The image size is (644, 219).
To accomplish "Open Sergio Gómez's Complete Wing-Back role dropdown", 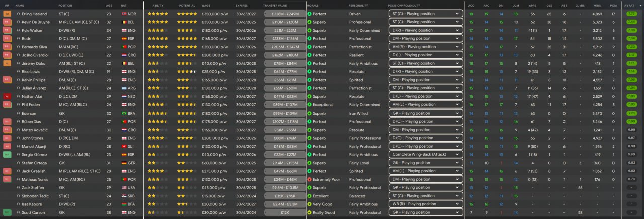I will 426,154.
